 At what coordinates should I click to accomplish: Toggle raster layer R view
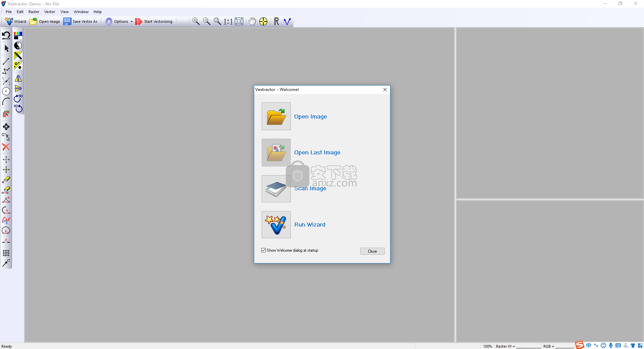tap(276, 21)
